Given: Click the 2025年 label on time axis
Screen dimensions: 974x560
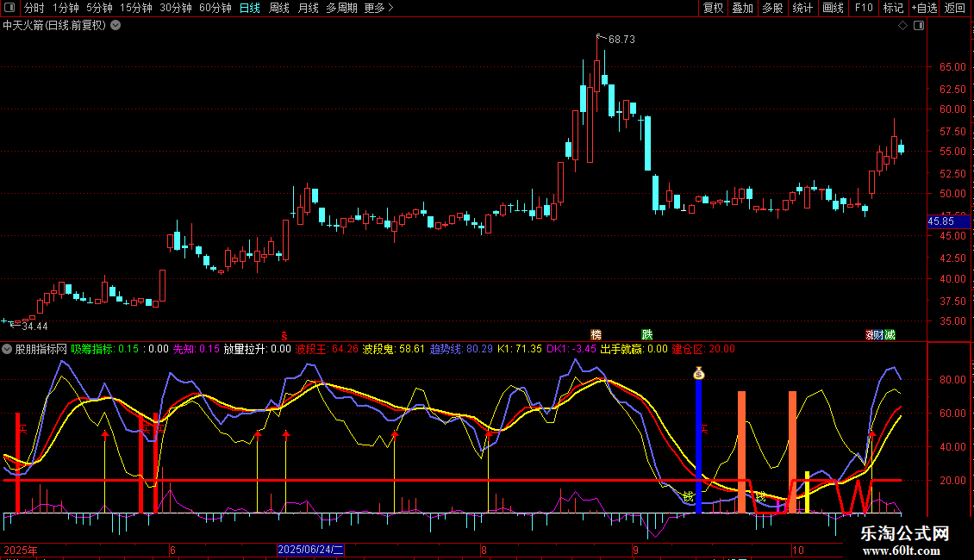Looking at the screenshot, I should tap(21, 550).
